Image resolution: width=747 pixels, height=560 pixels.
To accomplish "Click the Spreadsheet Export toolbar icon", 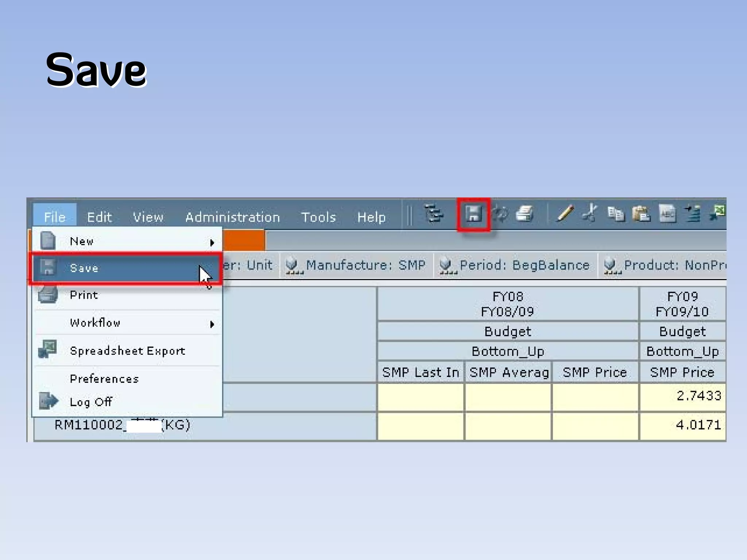I will (717, 213).
